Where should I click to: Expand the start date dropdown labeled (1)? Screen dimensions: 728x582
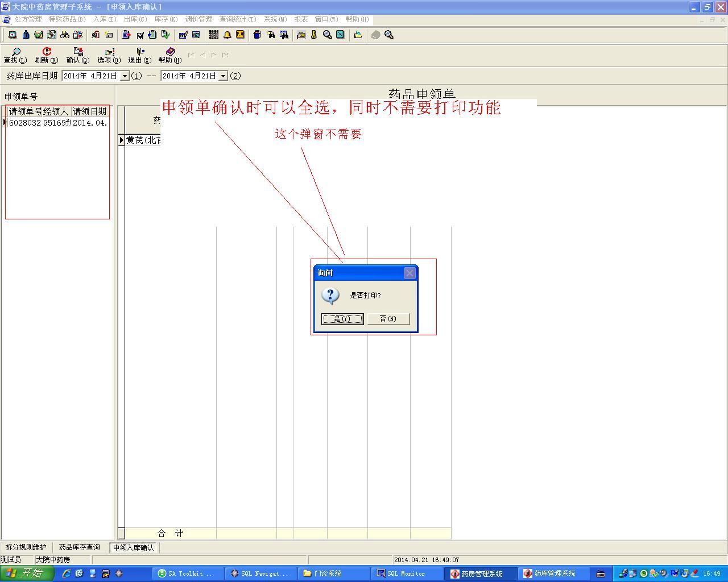(125, 76)
